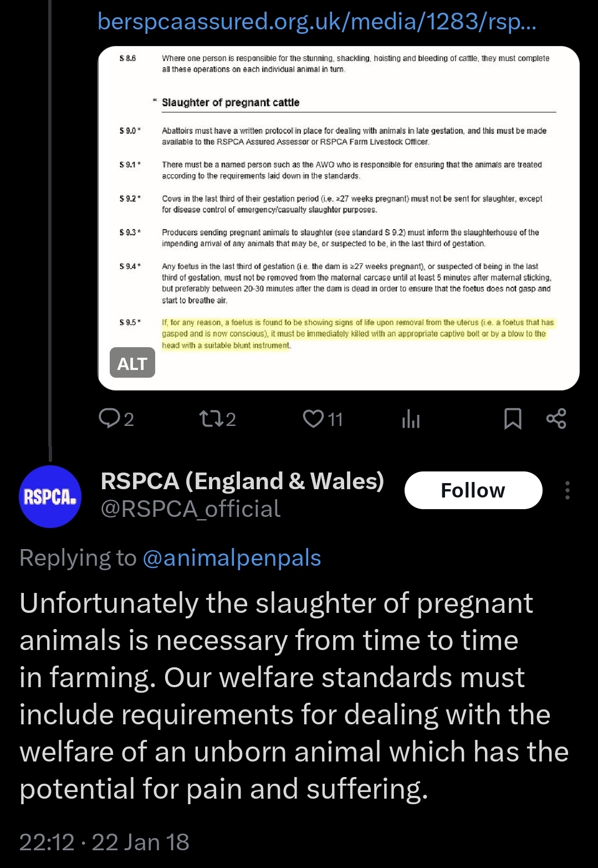598x868 pixels.
Task: Open the blue RSPCA profile avatar
Action: 50,496
